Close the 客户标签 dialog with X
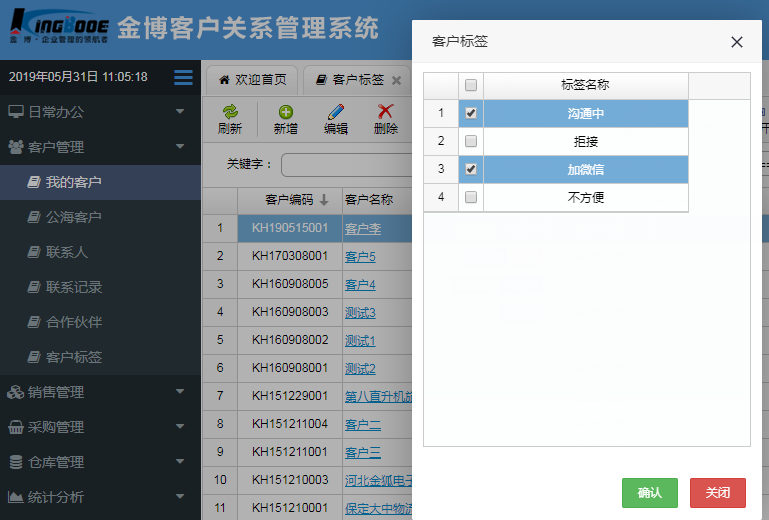This screenshot has width=769, height=520. pyautogui.click(x=737, y=42)
